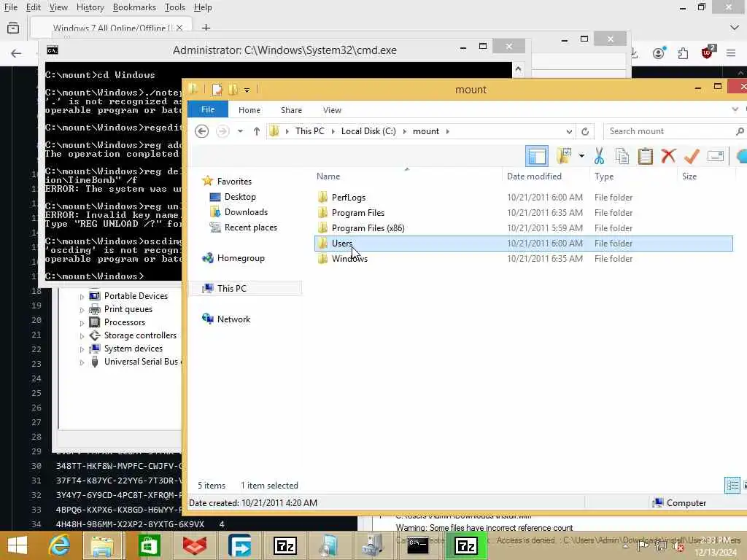
Task: Sort by Date modified column header
Action: tap(534, 176)
